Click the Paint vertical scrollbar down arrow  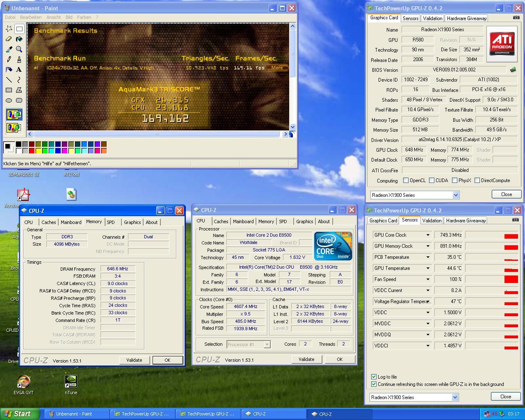292,127
